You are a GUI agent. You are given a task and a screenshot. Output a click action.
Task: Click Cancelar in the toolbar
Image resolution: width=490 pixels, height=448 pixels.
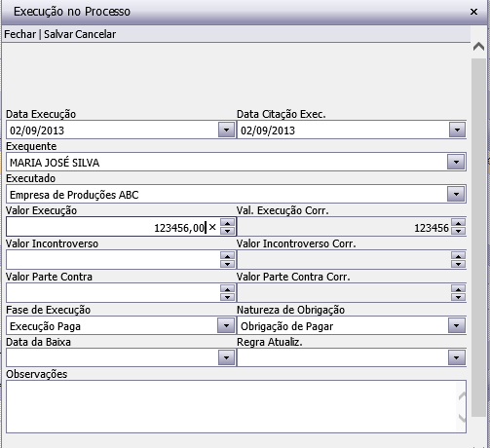click(95, 34)
